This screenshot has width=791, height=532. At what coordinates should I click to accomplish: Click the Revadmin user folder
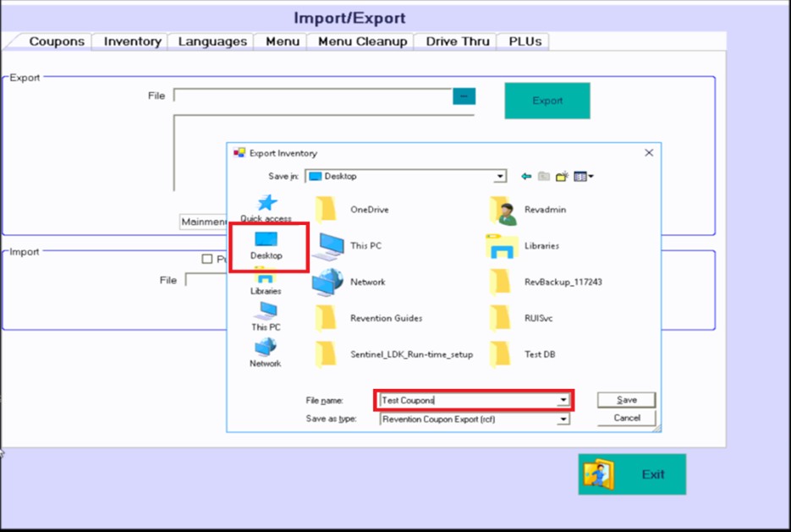click(545, 210)
